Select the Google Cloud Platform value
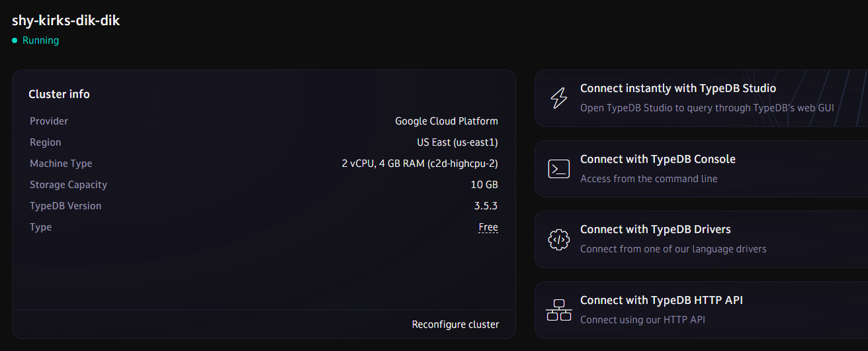 pos(447,121)
